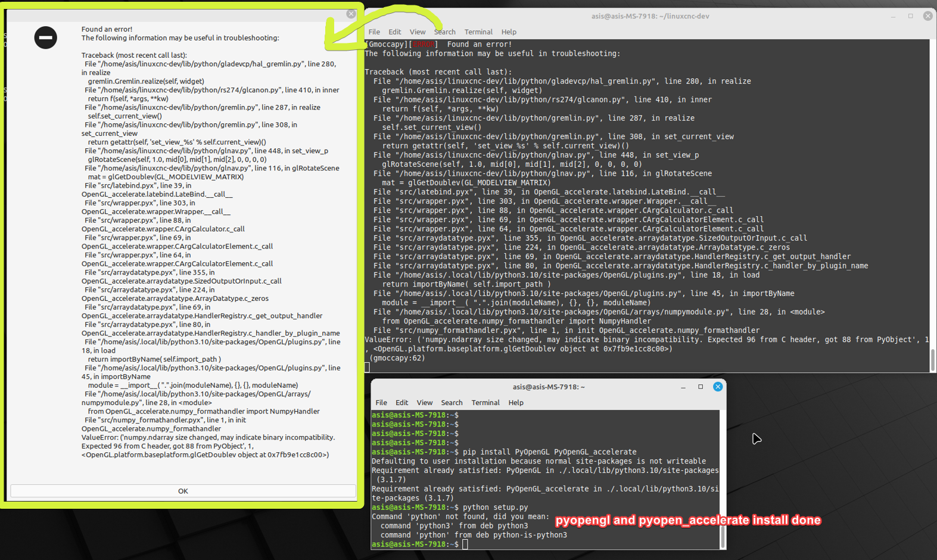Click 'command 'python3' from deb python3' line
The width and height of the screenshot is (937, 560).
(x=454, y=526)
